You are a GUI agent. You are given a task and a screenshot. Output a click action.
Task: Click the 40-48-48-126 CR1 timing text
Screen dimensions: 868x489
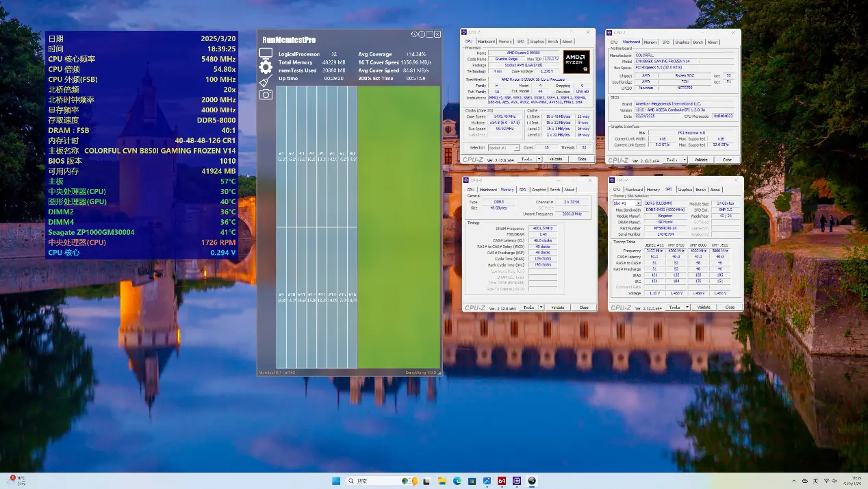[205, 140]
